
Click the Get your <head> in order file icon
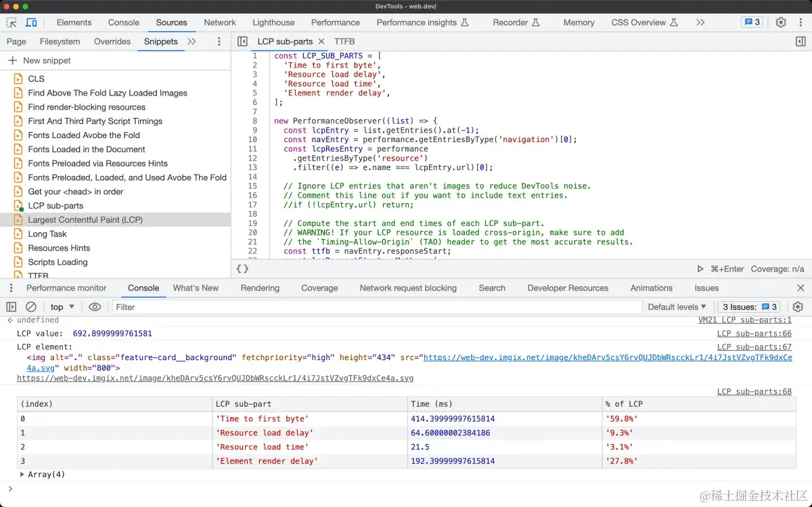point(18,192)
